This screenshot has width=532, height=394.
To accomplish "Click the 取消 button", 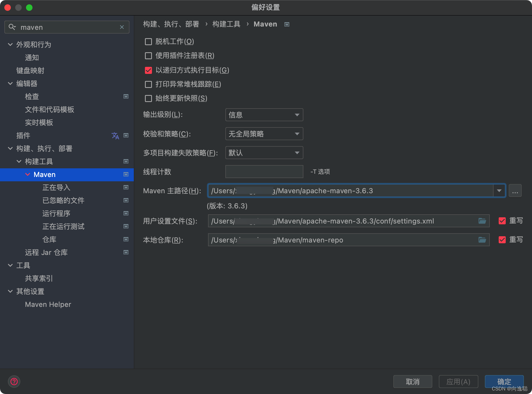I will coord(413,382).
